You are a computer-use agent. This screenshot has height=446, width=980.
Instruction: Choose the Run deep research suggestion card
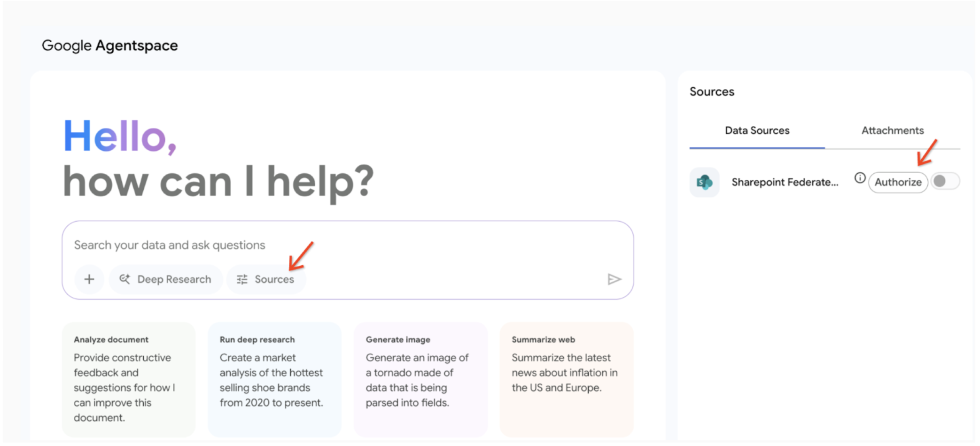(274, 378)
